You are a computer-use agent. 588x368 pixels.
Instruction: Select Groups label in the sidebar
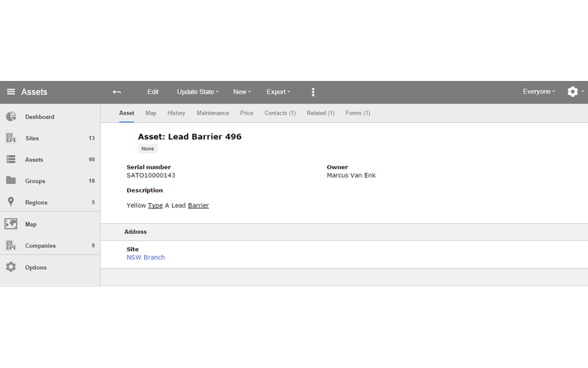click(x=35, y=181)
